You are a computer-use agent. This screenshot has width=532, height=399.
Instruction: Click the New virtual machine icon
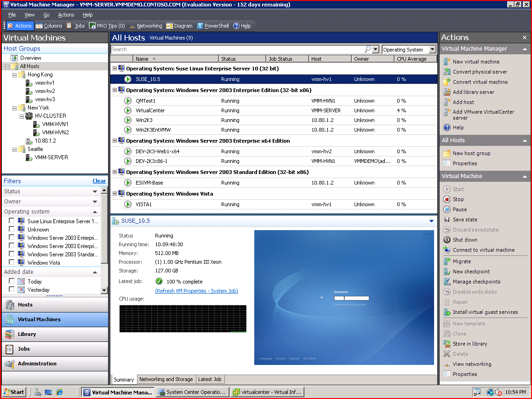[447, 62]
